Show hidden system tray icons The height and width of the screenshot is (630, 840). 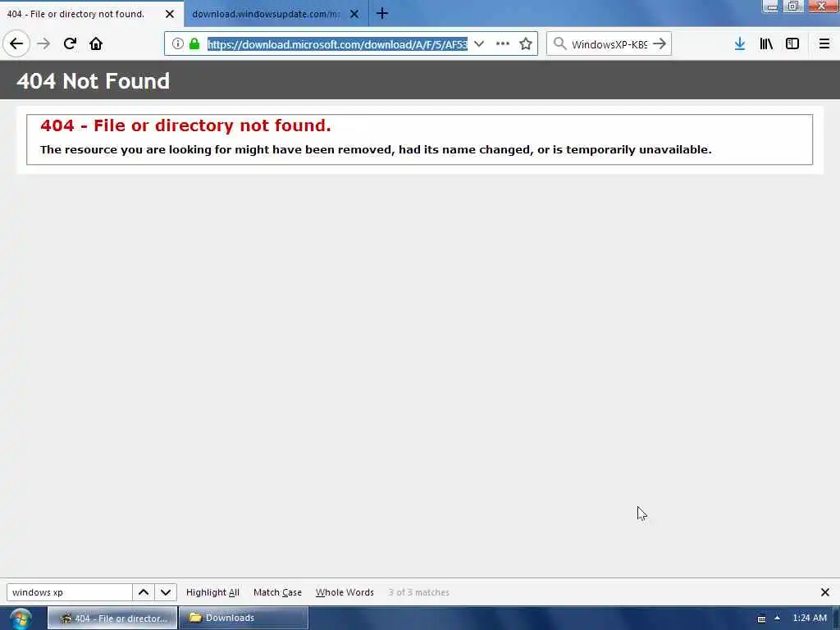(x=778, y=619)
